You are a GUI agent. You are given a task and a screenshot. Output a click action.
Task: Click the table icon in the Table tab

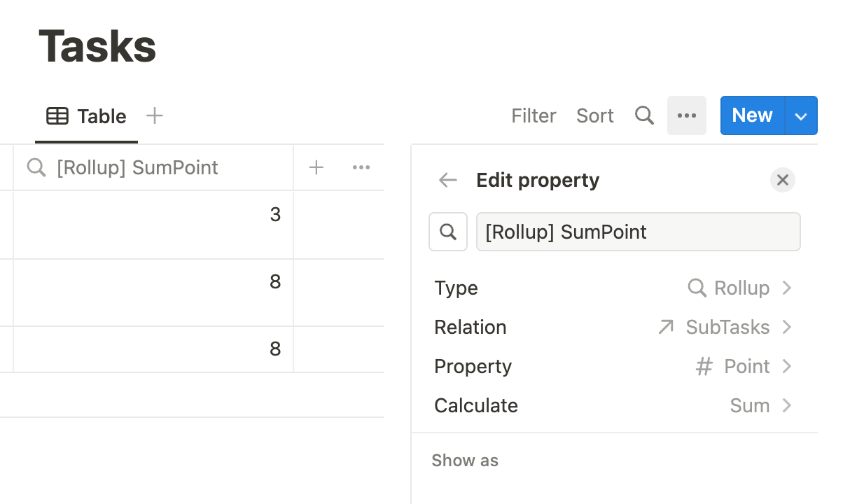tap(57, 116)
